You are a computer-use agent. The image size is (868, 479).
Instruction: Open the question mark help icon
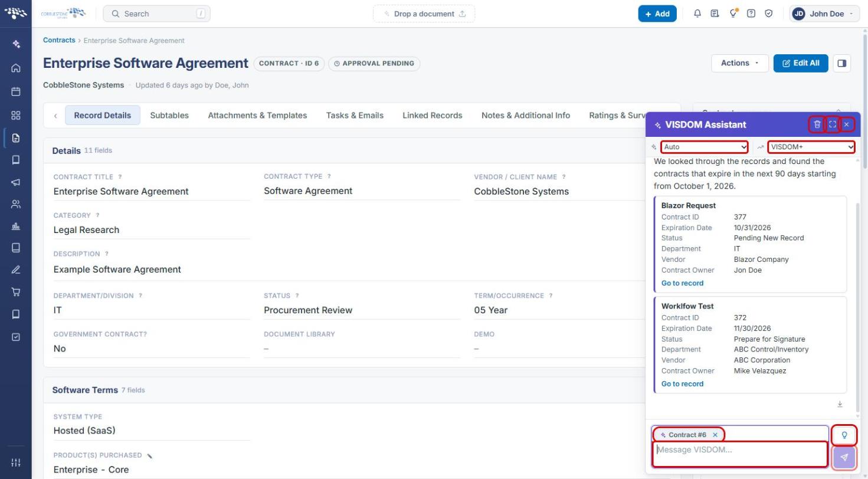751,14
